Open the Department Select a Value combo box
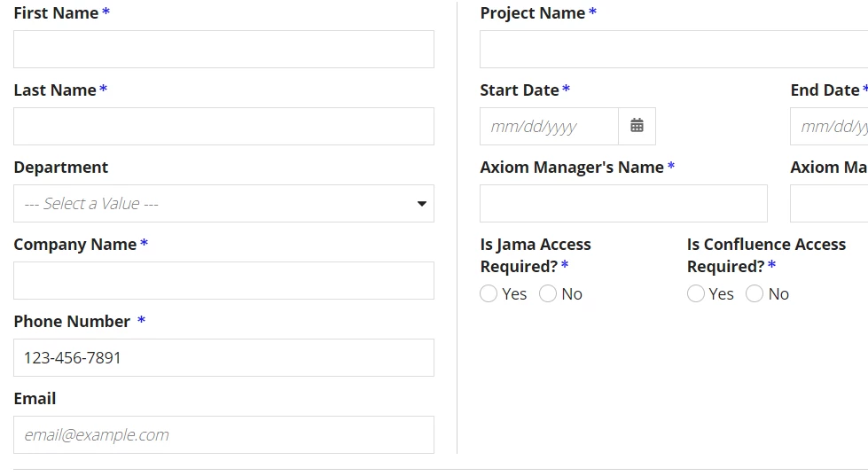868x476 pixels. [x=223, y=204]
